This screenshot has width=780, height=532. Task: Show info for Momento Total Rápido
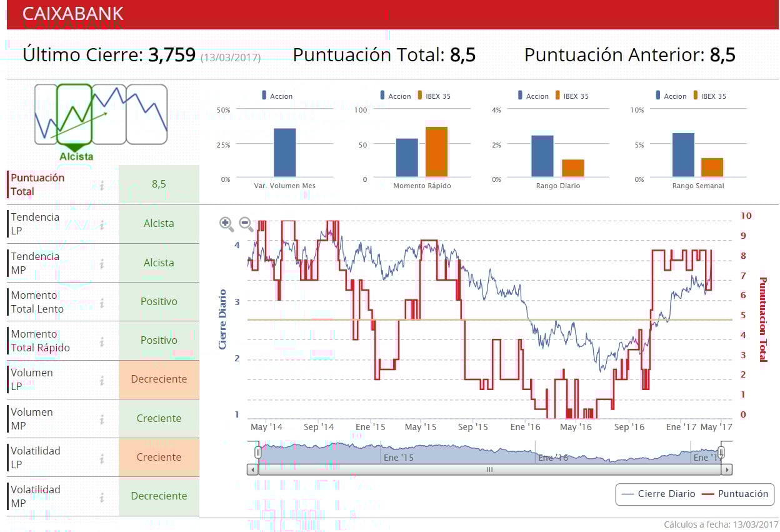tap(102, 341)
